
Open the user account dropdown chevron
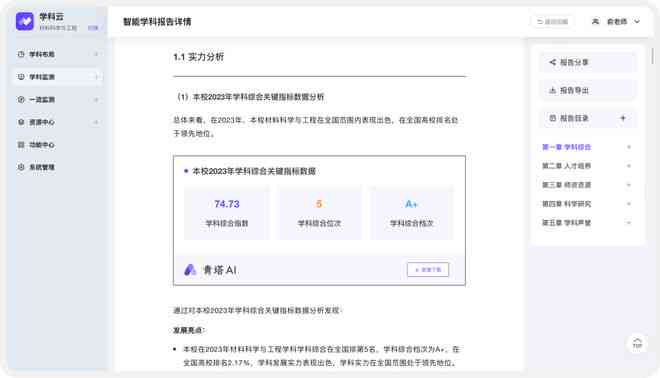(637, 21)
